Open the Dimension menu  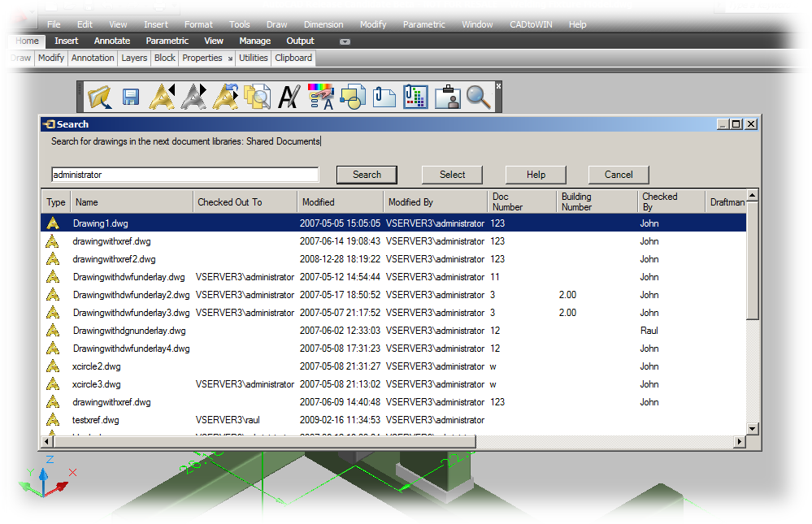click(323, 24)
